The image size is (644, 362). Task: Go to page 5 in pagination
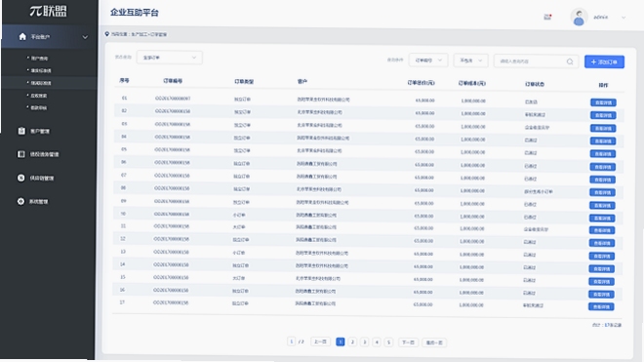[x=388, y=342]
